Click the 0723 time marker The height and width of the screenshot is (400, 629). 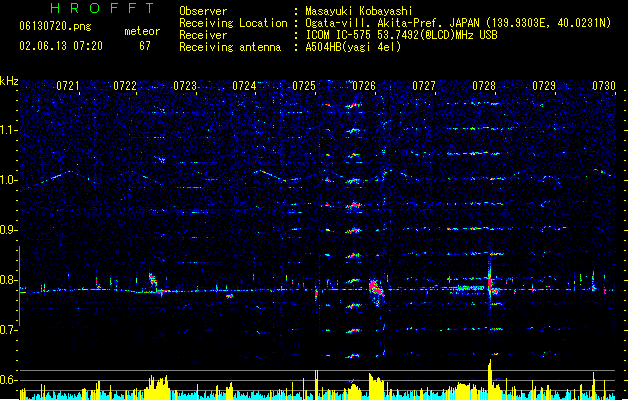(185, 86)
